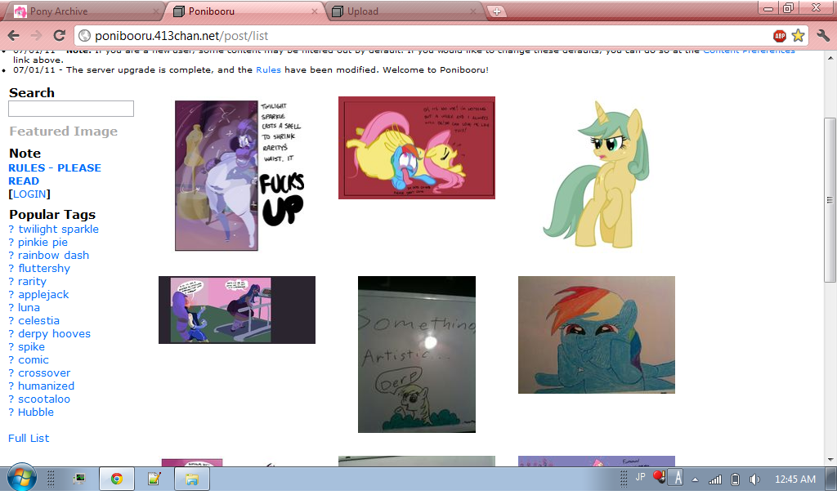
Task: Click the IME red pad icon
Action: click(660, 476)
